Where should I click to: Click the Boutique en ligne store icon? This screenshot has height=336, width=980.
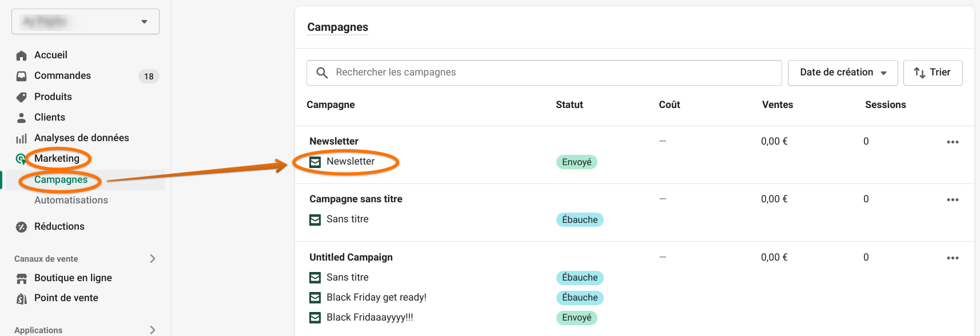coord(22,278)
